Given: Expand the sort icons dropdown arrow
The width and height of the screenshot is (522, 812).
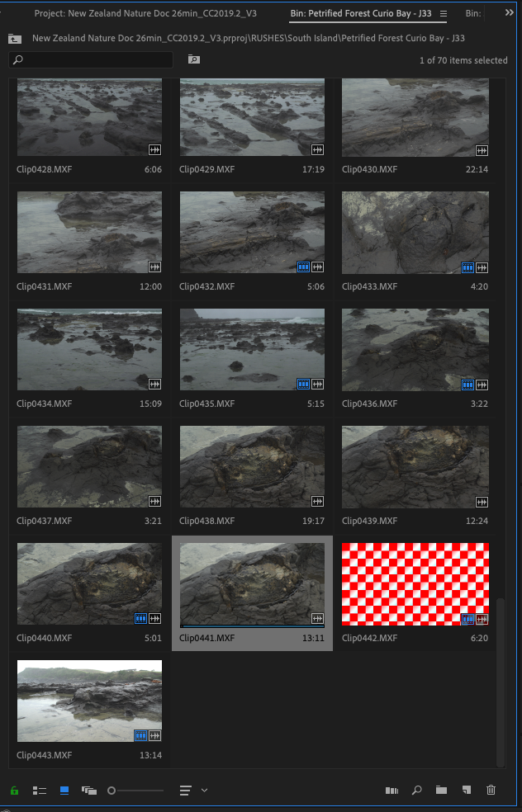Looking at the screenshot, I should 204,791.
